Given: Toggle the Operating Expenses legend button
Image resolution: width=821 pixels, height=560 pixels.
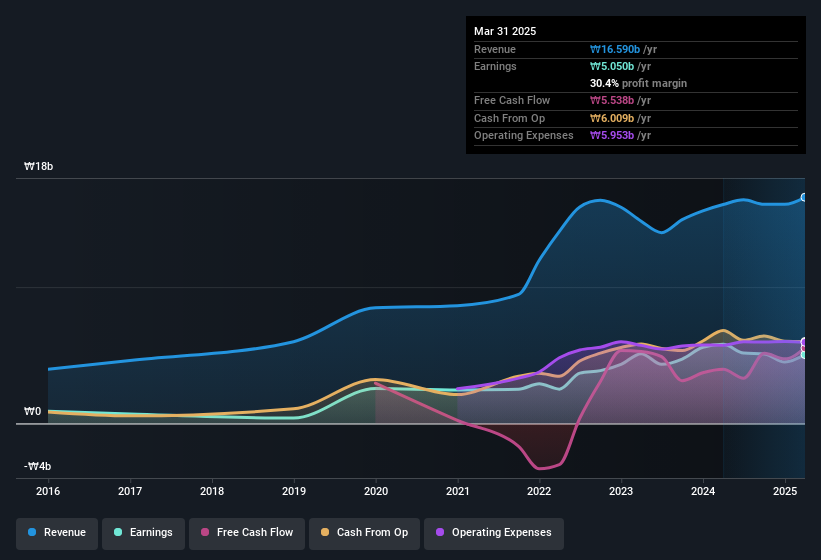Looking at the screenshot, I should pos(494,533).
